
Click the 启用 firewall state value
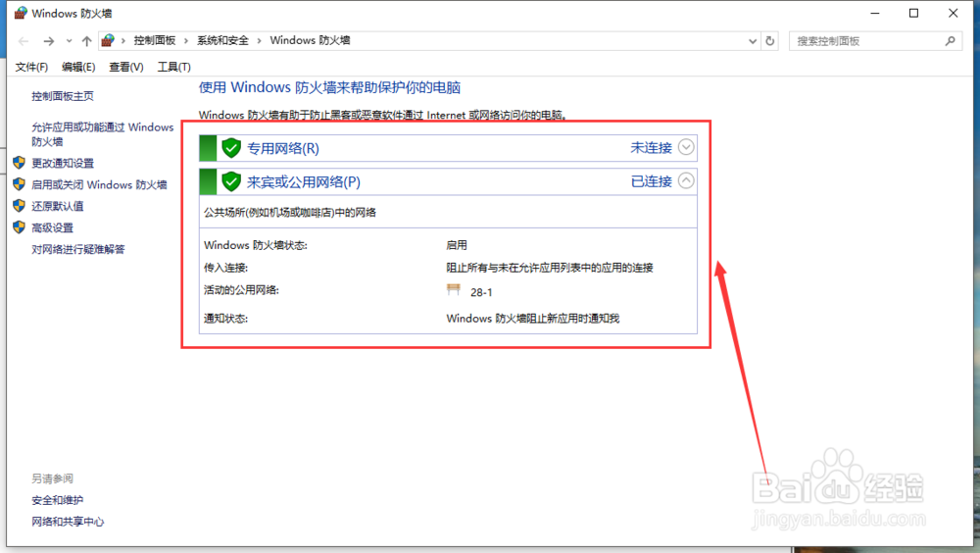(457, 245)
